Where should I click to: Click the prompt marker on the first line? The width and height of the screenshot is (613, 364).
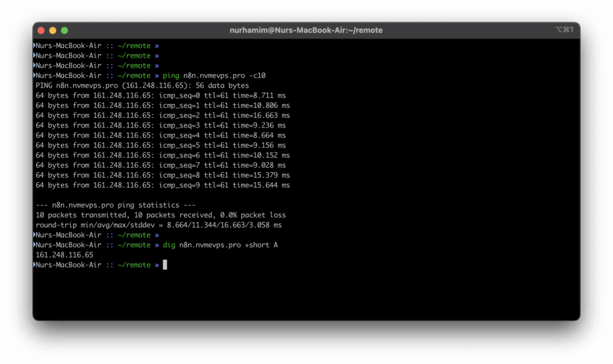point(35,45)
